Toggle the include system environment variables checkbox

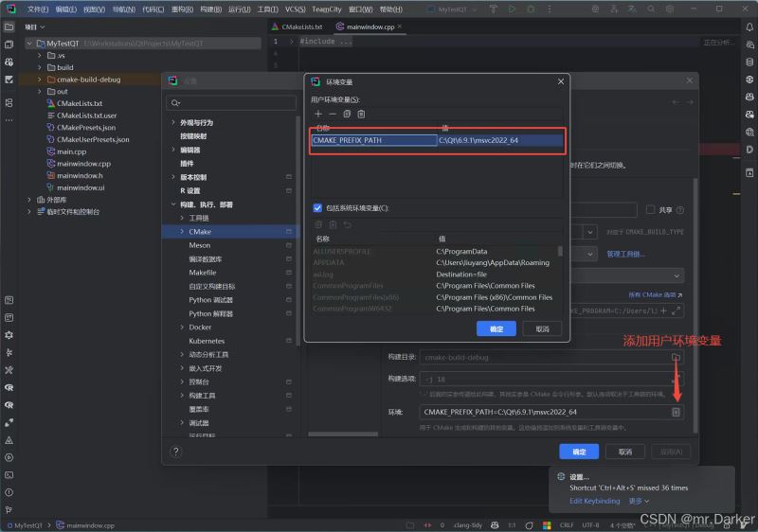pos(317,208)
